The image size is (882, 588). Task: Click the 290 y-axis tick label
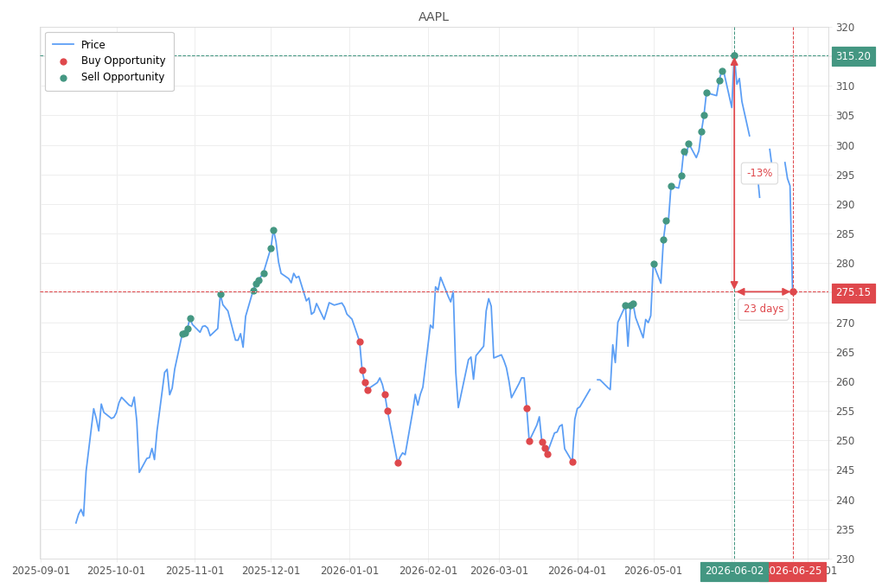[x=845, y=205]
